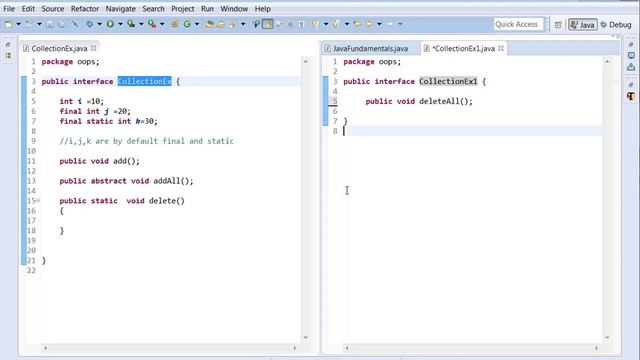Click the Forward navigation arrow icon
This screenshot has width=640, height=360.
390,24
